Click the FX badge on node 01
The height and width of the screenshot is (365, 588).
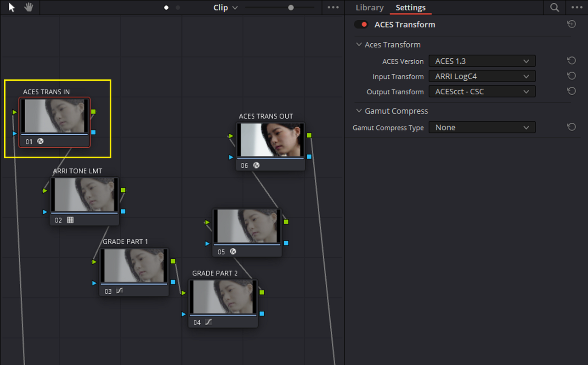pos(40,142)
